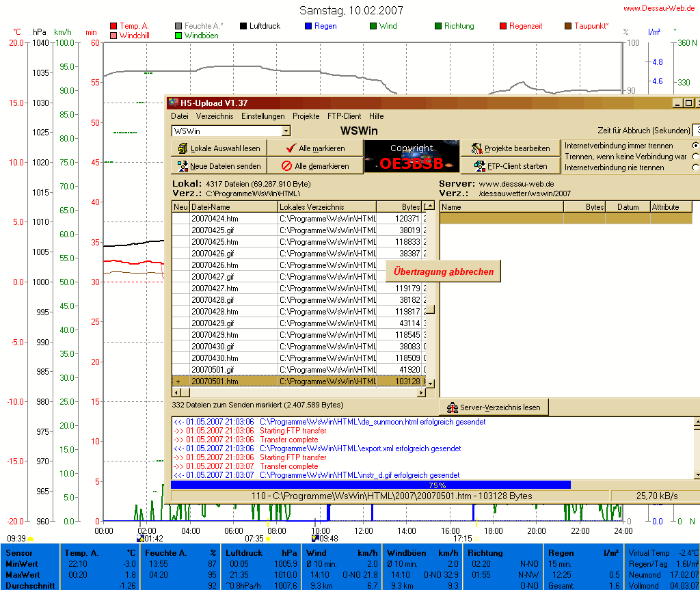Click Übertragung abbrechen button
The width and height of the screenshot is (700, 590).
[x=443, y=271]
